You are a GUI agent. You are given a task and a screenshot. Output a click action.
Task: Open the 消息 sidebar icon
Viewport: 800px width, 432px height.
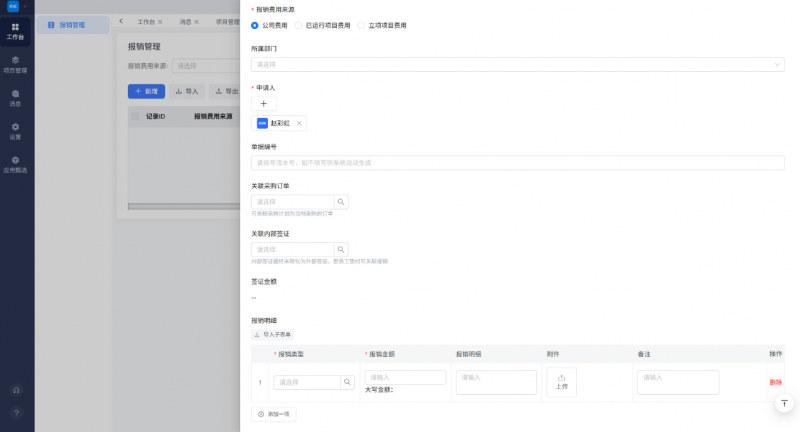15,98
